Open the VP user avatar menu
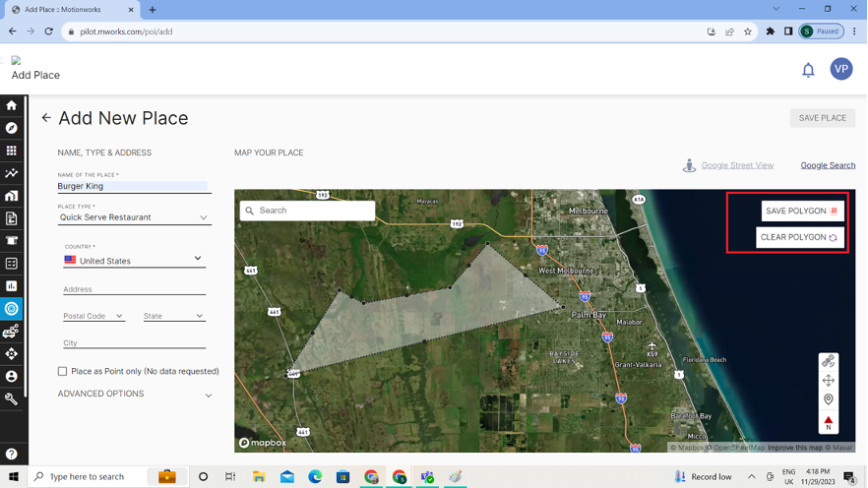 click(840, 69)
